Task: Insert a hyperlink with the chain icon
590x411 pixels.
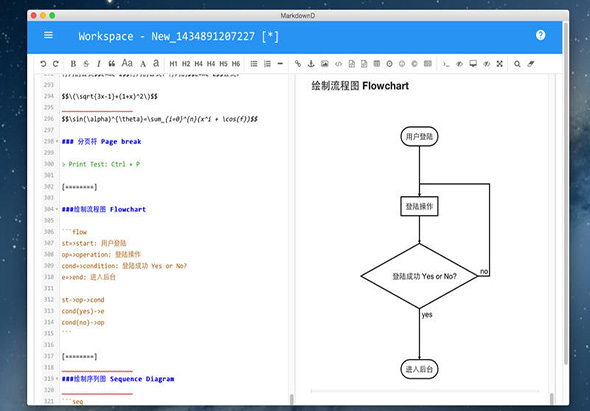Action: 298,63
